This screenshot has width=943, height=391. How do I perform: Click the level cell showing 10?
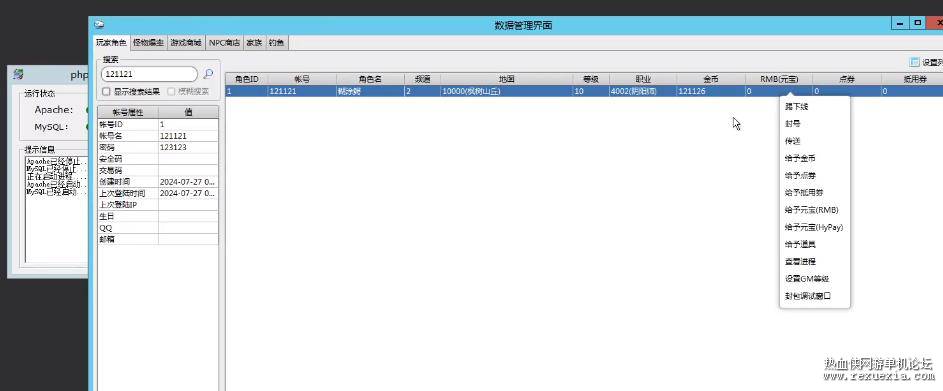pyautogui.click(x=591, y=91)
